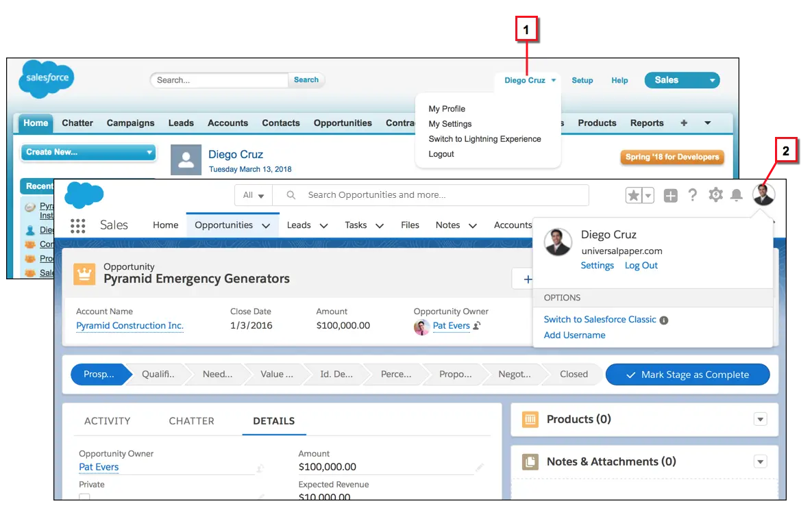
Task: Expand the Notes tab chevron
Action: click(x=473, y=226)
